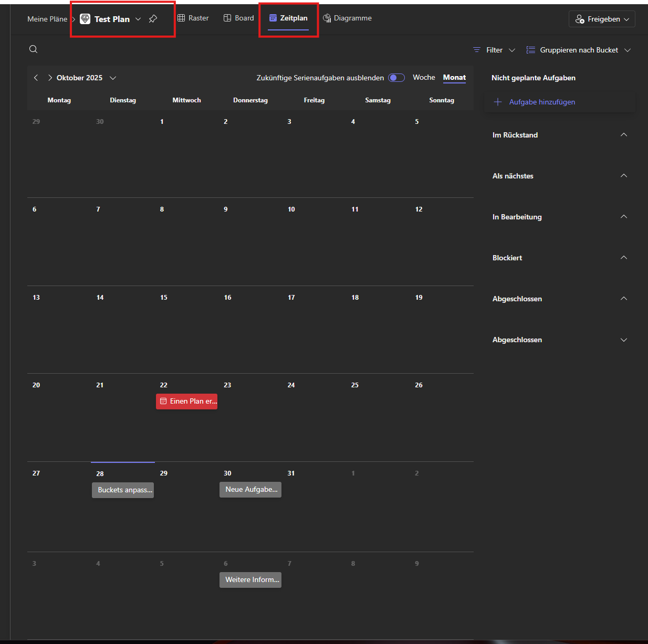This screenshot has width=648, height=644.
Task: Click the search magnifier icon
Action: coord(33,49)
